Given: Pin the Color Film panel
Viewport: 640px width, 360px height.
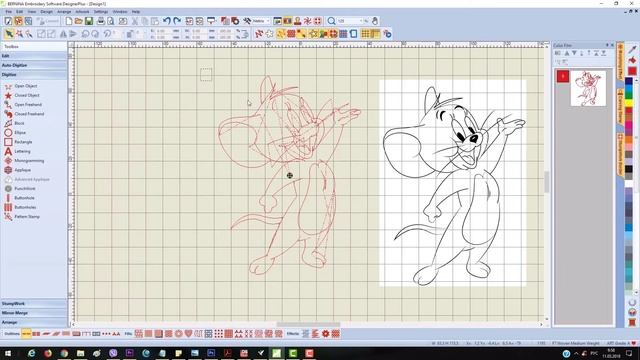Looking at the screenshot, I should coord(607,45).
